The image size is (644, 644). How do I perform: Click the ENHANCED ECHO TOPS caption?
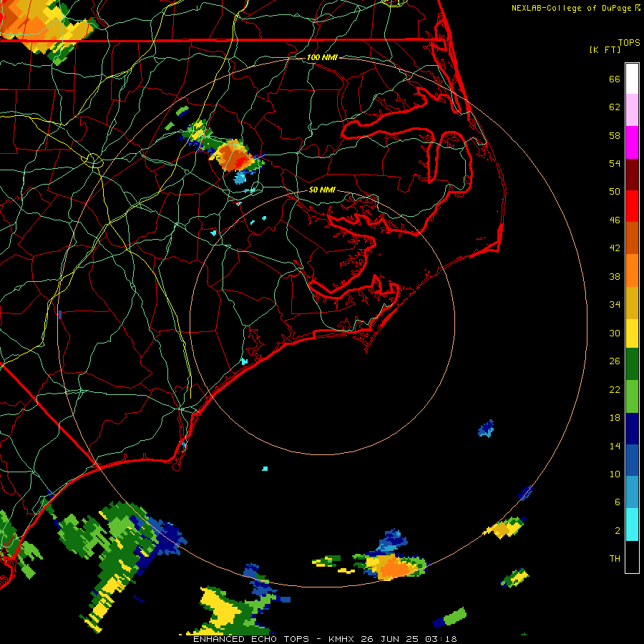[251, 639]
